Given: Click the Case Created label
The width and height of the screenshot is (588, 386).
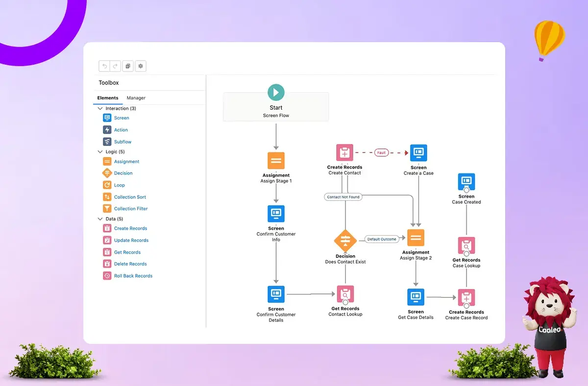Looking at the screenshot, I should (466, 202).
